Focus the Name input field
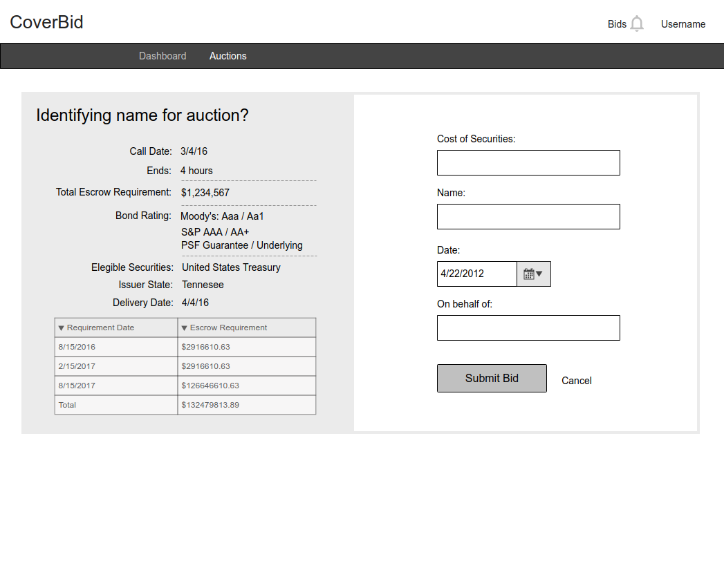 528,216
